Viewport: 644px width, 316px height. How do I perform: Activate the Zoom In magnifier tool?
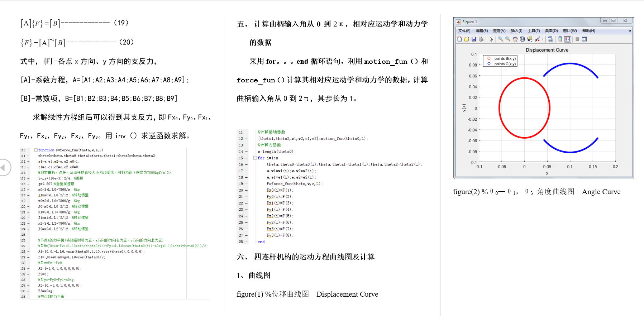(x=500, y=39)
